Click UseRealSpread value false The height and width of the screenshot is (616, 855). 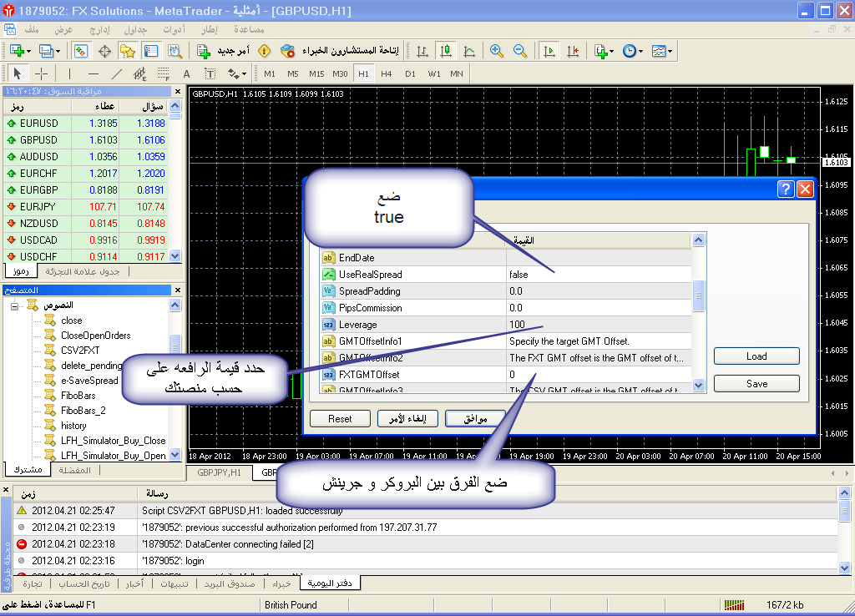pos(599,275)
